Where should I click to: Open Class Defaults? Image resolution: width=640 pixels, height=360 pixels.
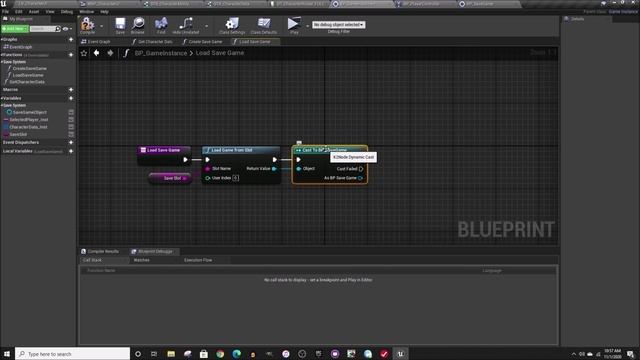pyautogui.click(x=264, y=25)
